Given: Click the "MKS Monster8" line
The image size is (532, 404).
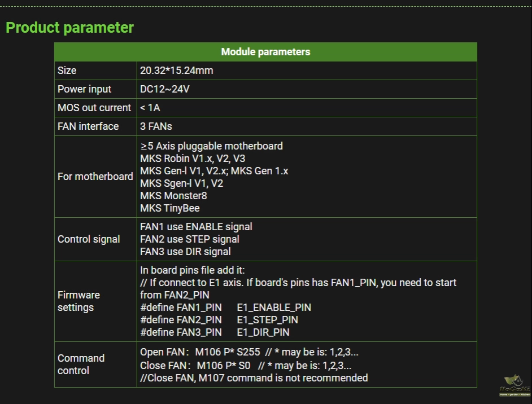Looking at the screenshot, I should 173,196.
